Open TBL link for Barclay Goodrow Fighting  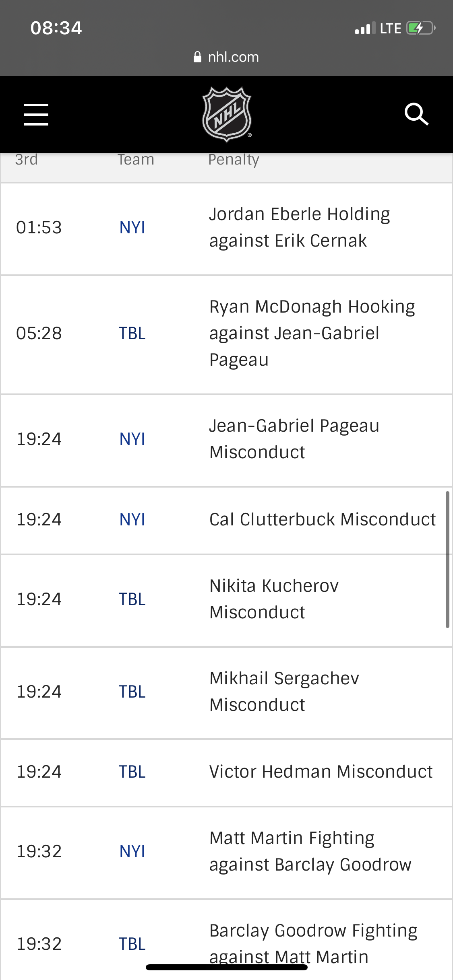[x=132, y=944]
